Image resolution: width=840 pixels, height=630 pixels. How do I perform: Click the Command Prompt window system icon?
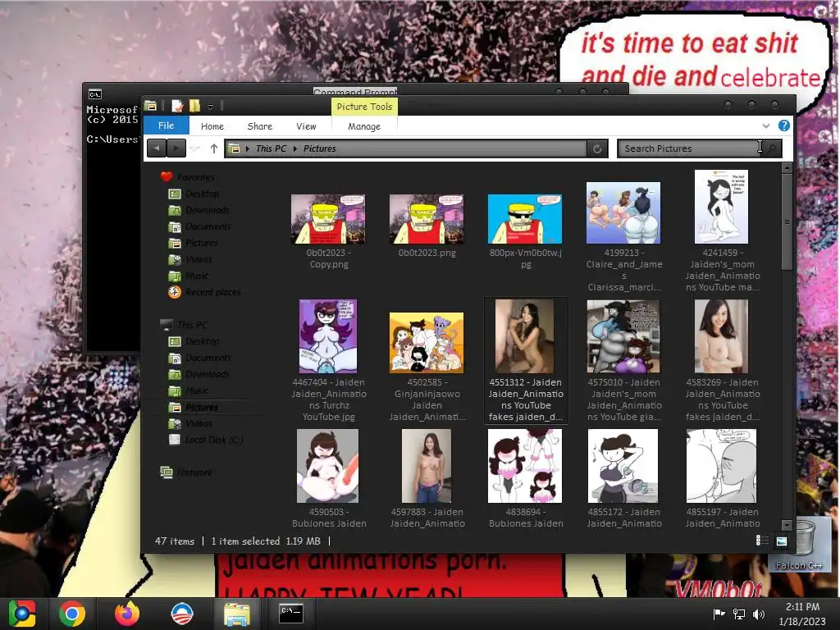point(95,94)
